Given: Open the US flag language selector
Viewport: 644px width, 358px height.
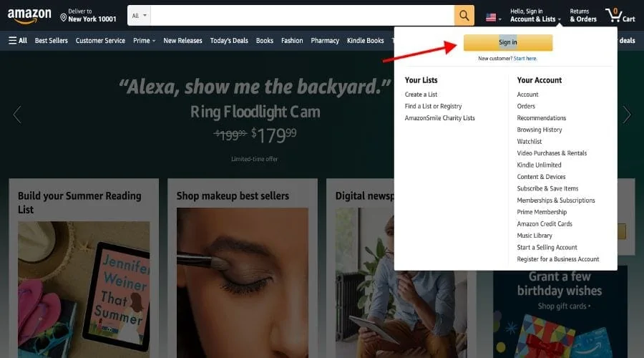Looking at the screenshot, I should [493, 18].
